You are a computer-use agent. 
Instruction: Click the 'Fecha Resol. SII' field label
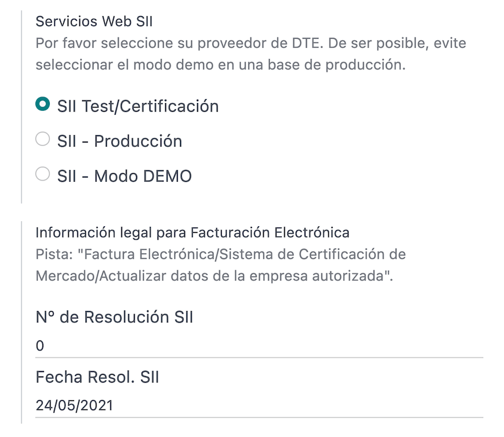[x=98, y=377]
